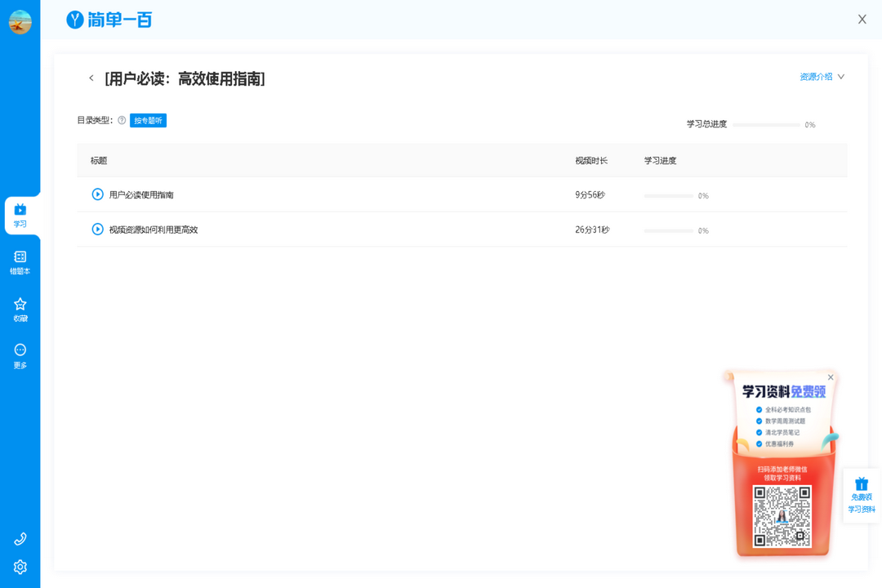Image resolution: width=882 pixels, height=588 pixels.
Task: Click the 标题 column header
Action: tap(99, 160)
